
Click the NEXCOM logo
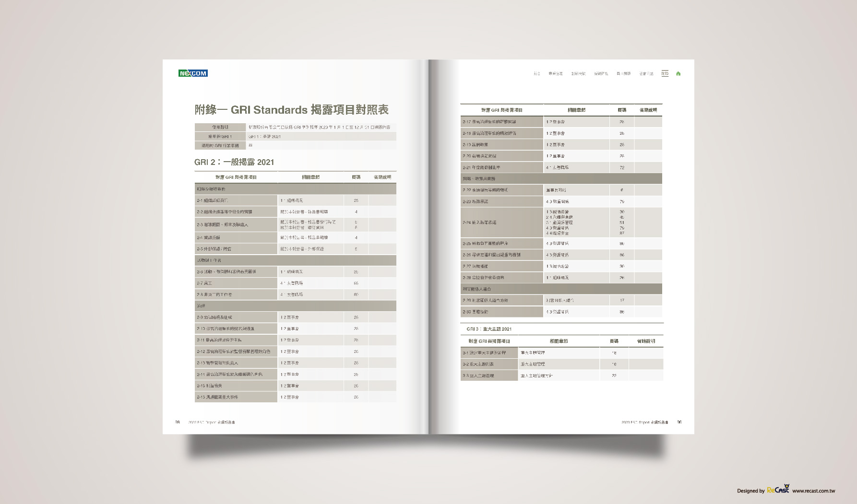coord(193,73)
